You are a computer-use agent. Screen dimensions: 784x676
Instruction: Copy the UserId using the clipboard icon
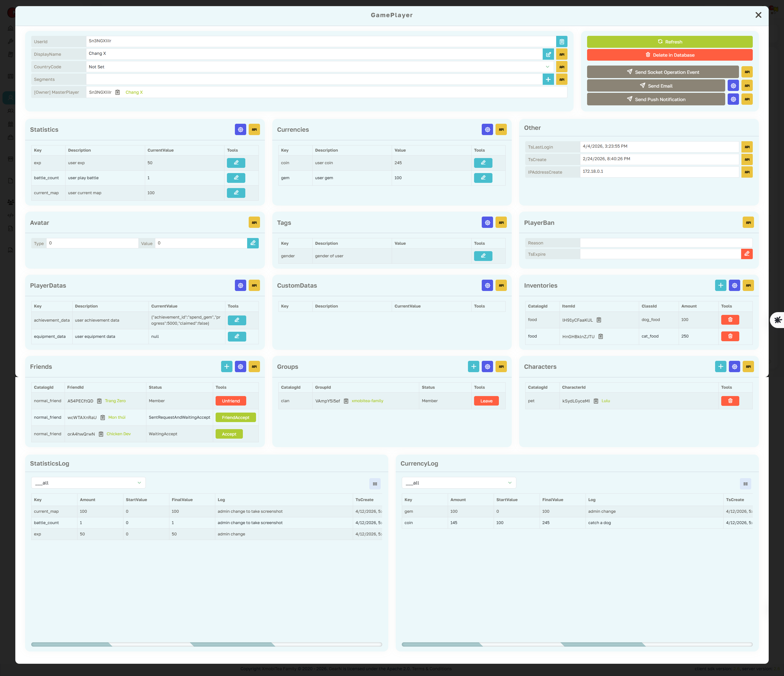tap(562, 41)
